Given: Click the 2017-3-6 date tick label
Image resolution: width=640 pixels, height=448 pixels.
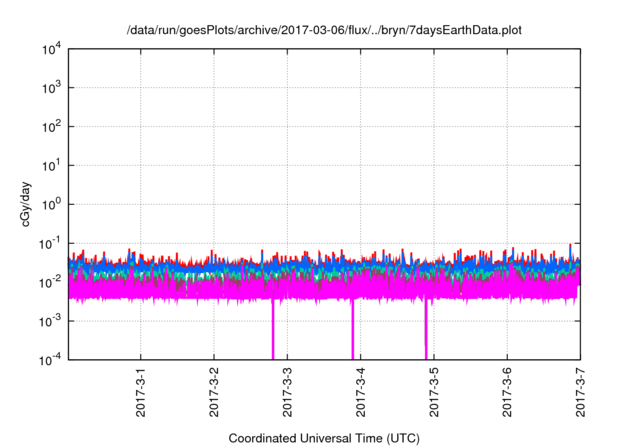Looking at the screenshot, I should 507,392.
